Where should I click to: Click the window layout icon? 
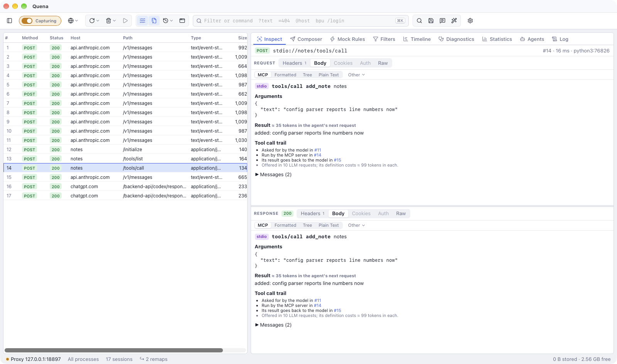point(182,21)
